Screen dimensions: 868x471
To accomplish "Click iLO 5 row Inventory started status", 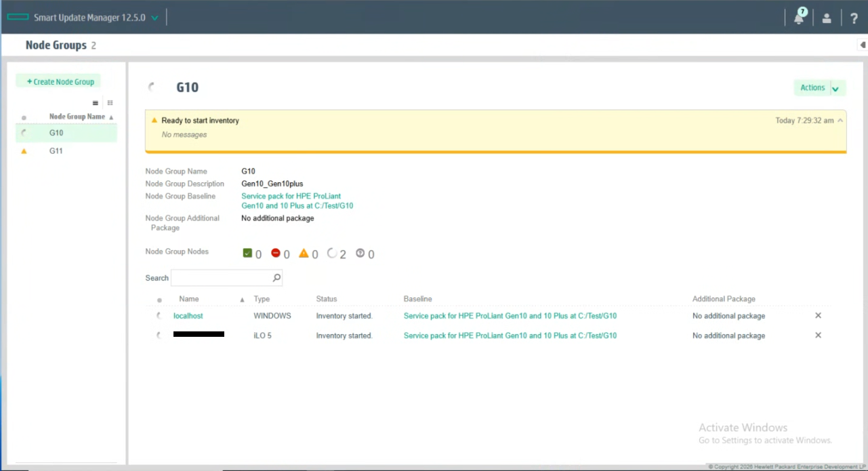I will [x=344, y=335].
